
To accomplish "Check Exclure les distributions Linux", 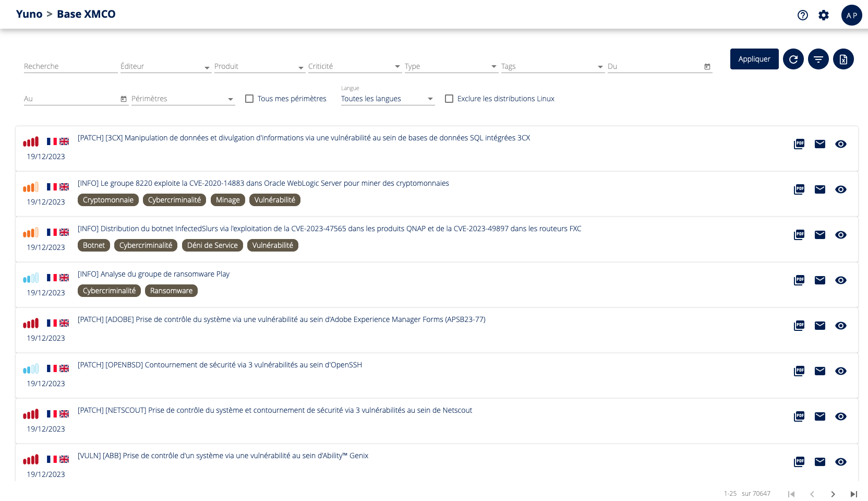I will (449, 99).
